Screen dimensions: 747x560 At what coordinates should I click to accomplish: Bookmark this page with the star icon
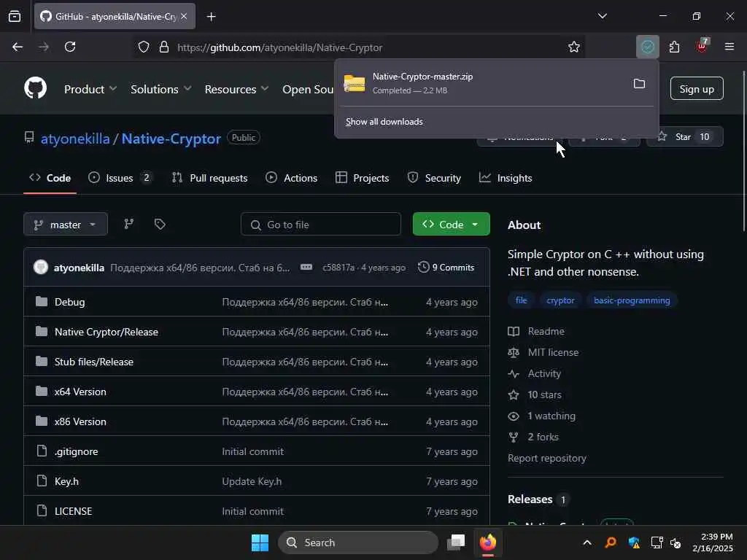pyautogui.click(x=573, y=47)
